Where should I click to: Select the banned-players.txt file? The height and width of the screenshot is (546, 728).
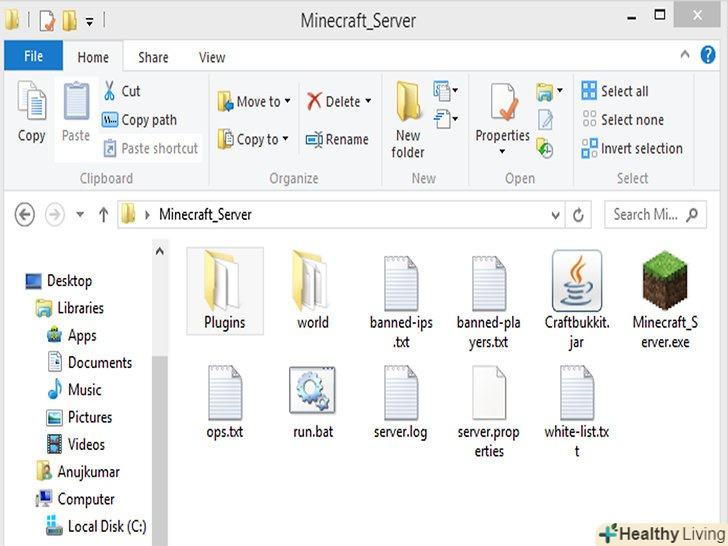tap(488, 302)
